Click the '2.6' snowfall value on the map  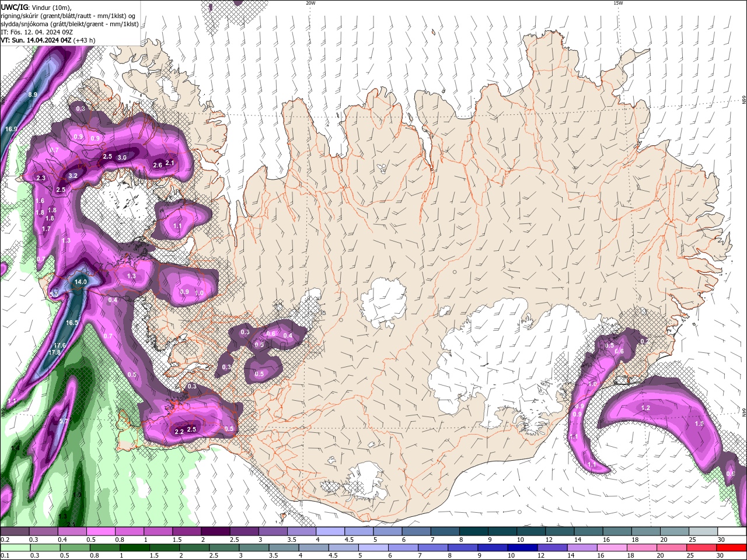pos(158,165)
